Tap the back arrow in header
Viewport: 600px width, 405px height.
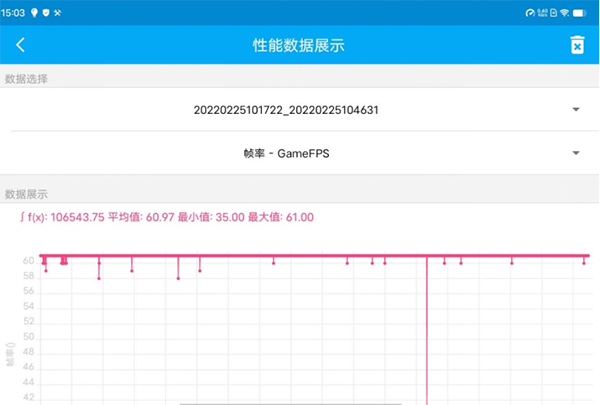(20, 45)
